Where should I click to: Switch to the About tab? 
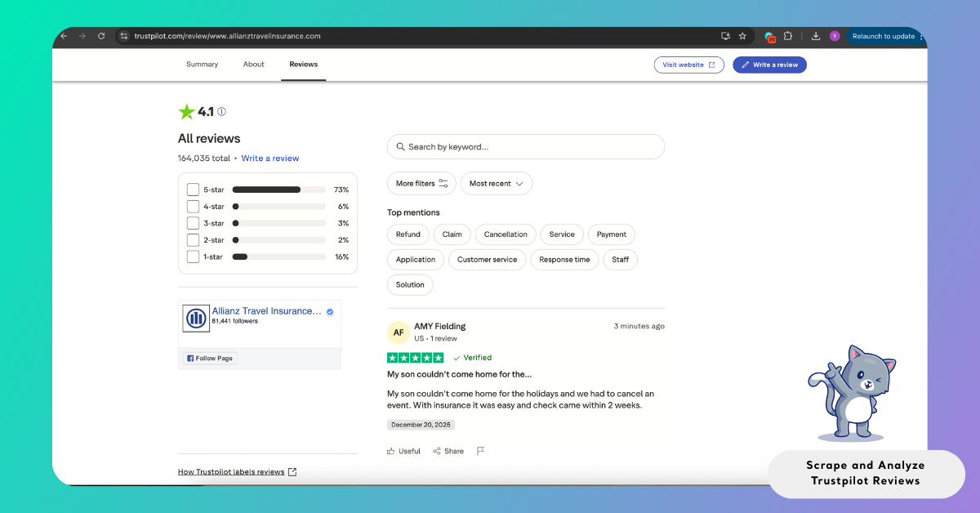pyautogui.click(x=253, y=65)
